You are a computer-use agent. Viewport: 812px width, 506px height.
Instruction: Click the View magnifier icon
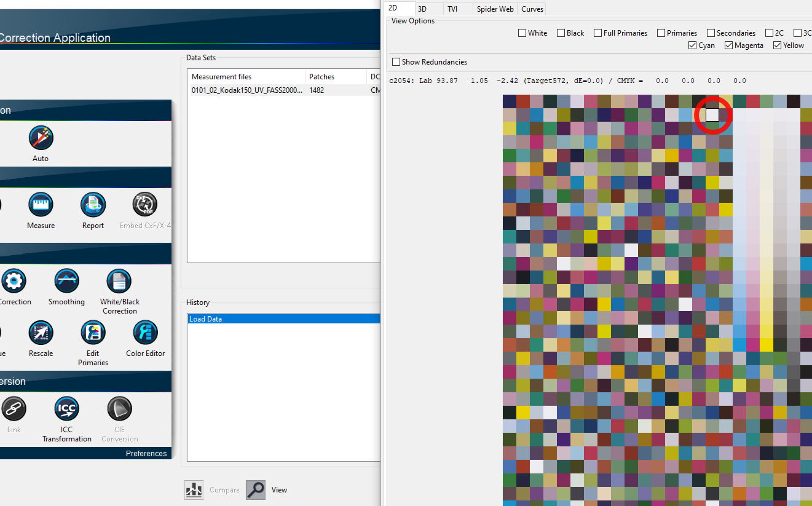tap(256, 489)
